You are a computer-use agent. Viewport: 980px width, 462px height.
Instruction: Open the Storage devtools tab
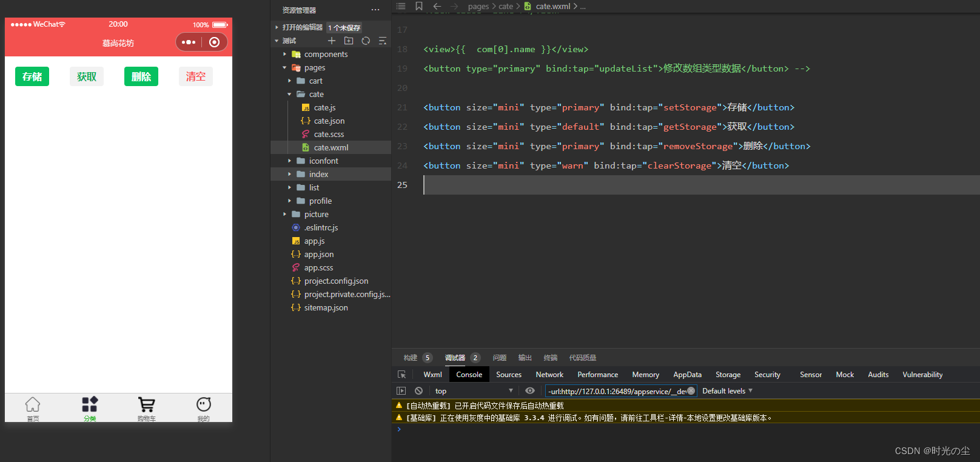[728, 375]
